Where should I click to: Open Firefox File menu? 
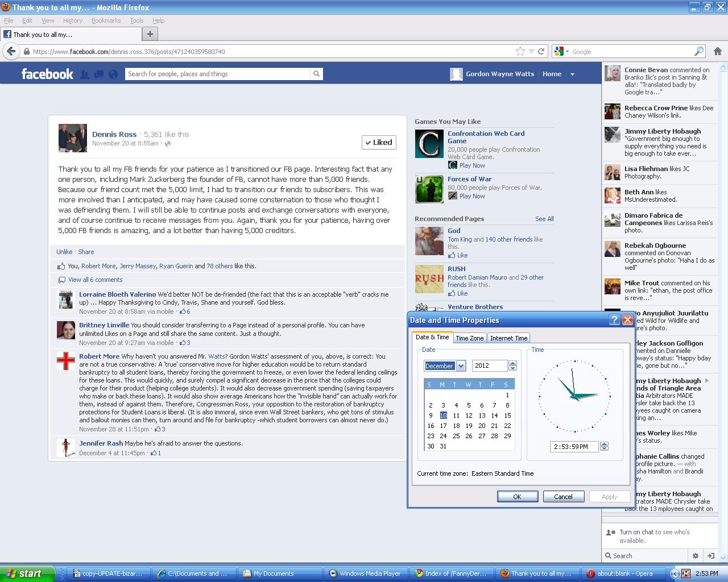9,20
